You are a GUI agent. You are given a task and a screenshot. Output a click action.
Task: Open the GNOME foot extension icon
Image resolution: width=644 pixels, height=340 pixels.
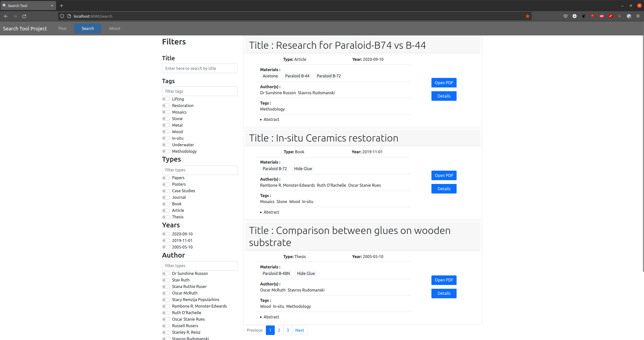(583, 16)
